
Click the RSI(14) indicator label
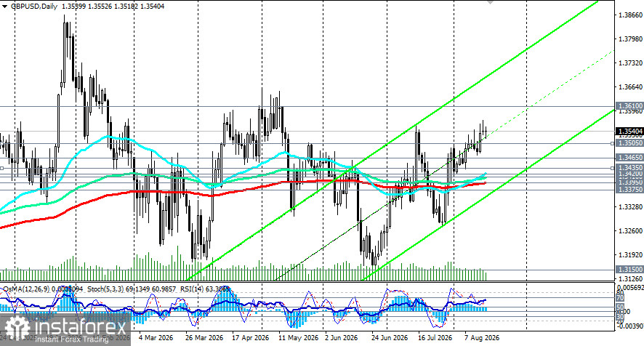(192, 289)
